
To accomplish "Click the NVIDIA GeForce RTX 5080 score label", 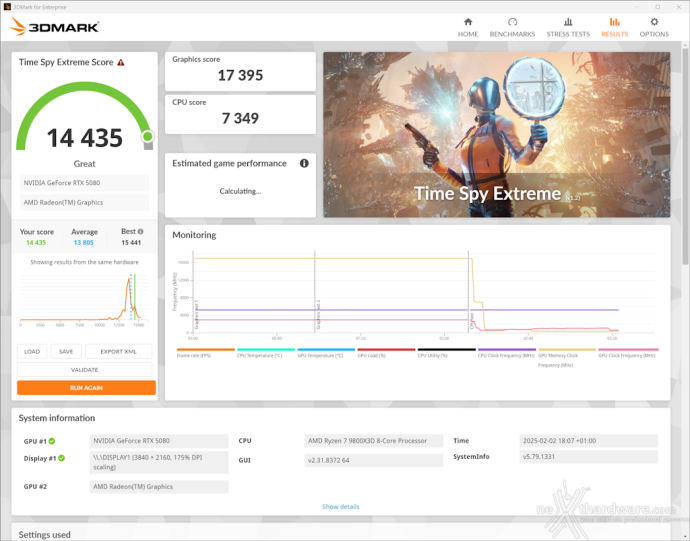I will 84,183.
